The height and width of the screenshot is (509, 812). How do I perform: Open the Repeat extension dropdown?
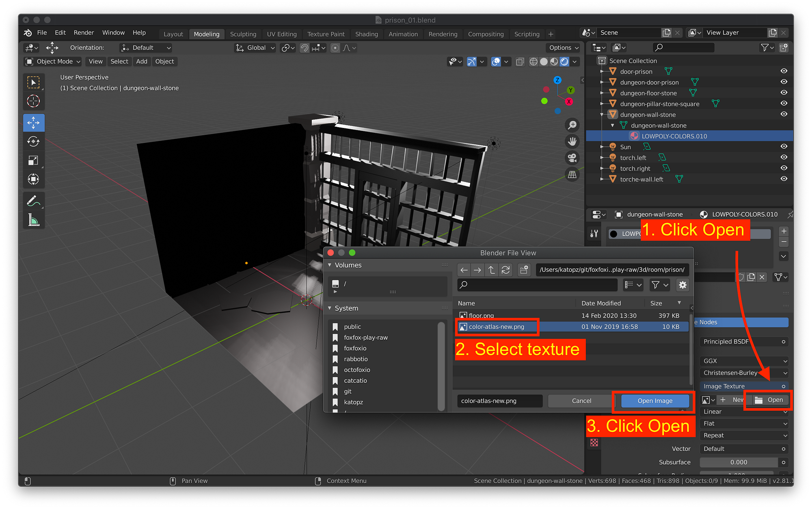pyautogui.click(x=744, y=435)
